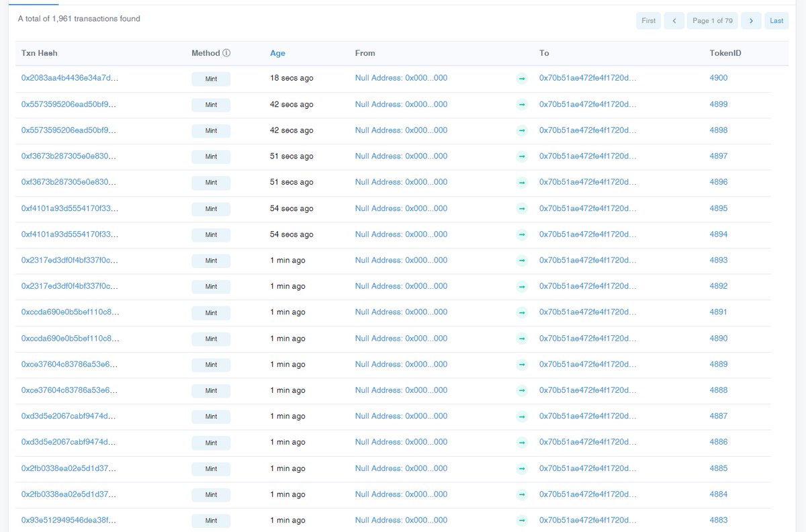
Task: Click the green arrow in TokenID 4891 row
Action: pos(522,313)
